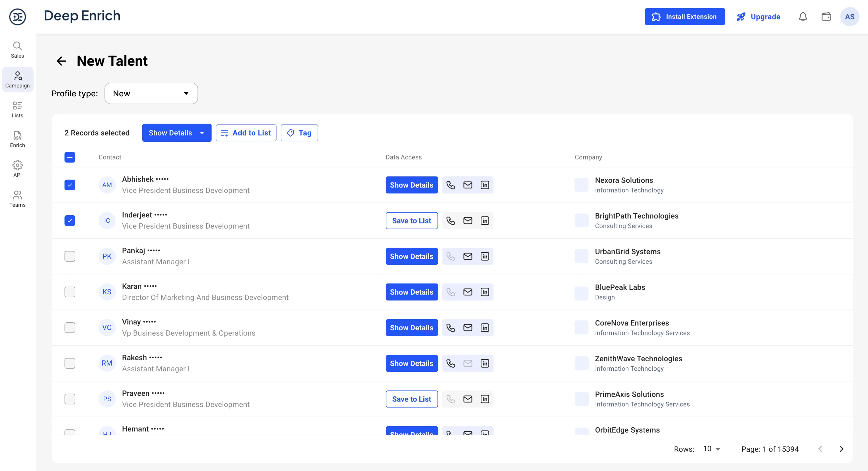Open the LinkedIn icon for Abhishek
Screen dimensions: 868x471
point(485,185)
